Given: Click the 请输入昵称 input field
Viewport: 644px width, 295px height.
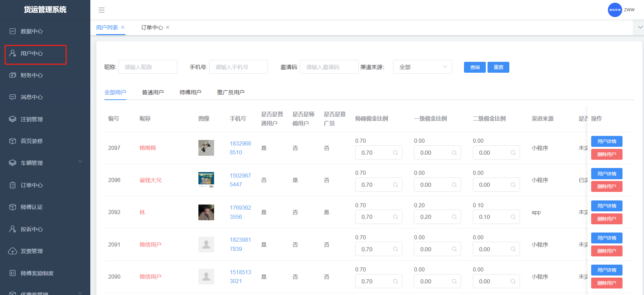Looking at the screenshot, I should [x=148, y=67].
